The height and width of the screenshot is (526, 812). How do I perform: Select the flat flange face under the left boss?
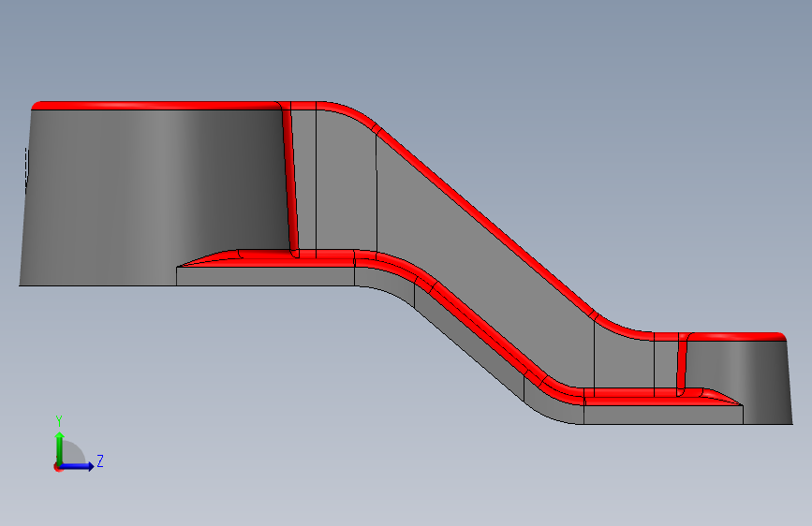(265, 276)
